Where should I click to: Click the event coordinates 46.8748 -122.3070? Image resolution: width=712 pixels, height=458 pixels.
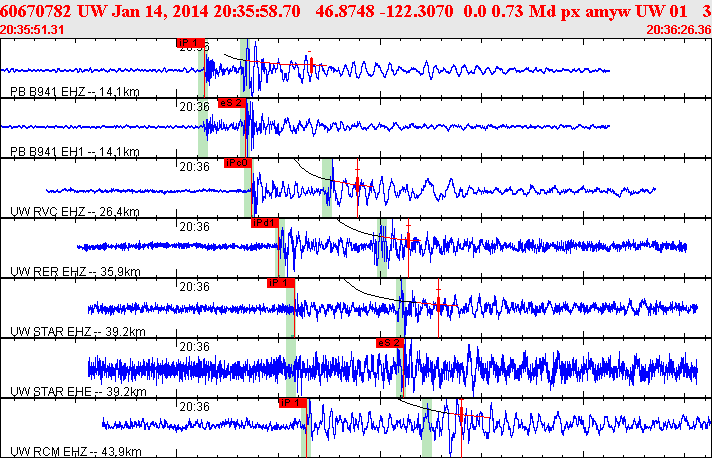pyautogui.click(x=384, y=11)
